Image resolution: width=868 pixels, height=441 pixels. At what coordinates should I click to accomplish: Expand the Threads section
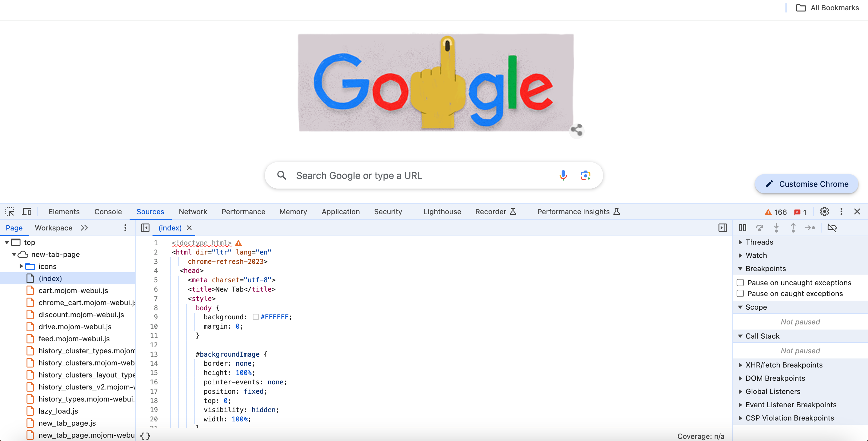(740, 242)
